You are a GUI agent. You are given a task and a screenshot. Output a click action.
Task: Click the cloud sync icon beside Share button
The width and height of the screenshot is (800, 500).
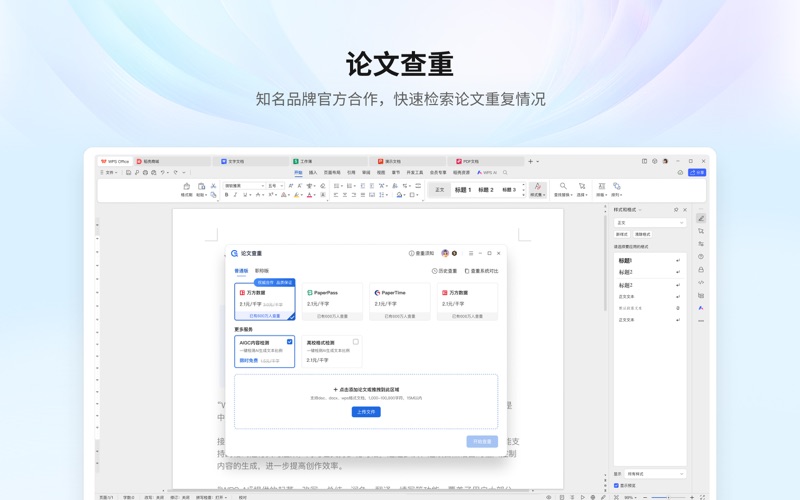tap(680, 172)
